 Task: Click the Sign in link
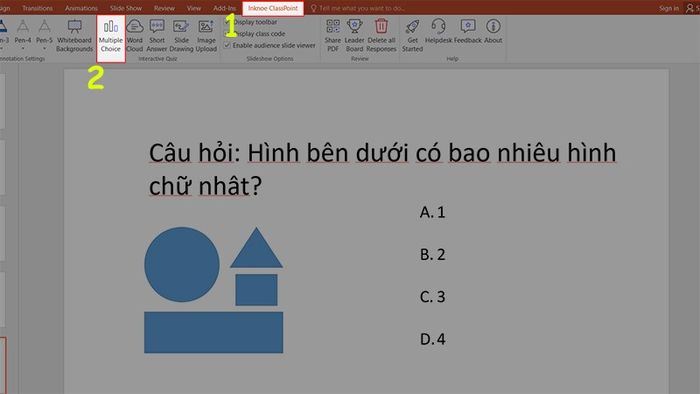[669, 8]
